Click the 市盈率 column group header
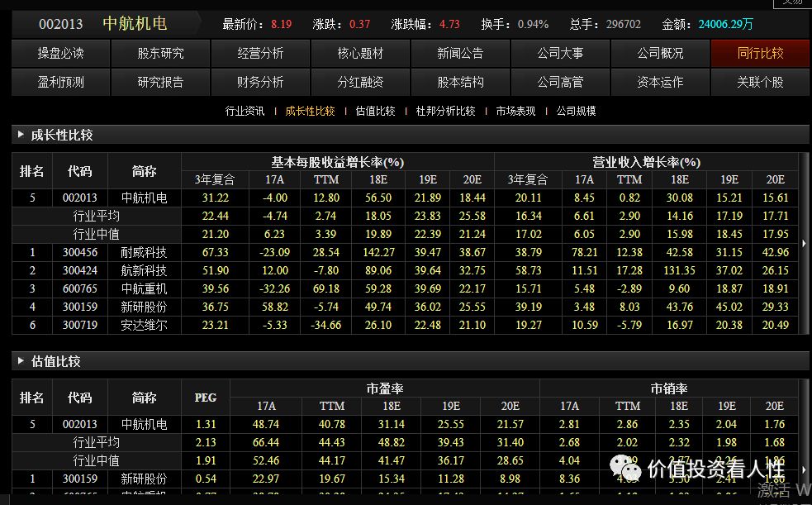Viewport: 812px width, 505px height. click(385, 388)
